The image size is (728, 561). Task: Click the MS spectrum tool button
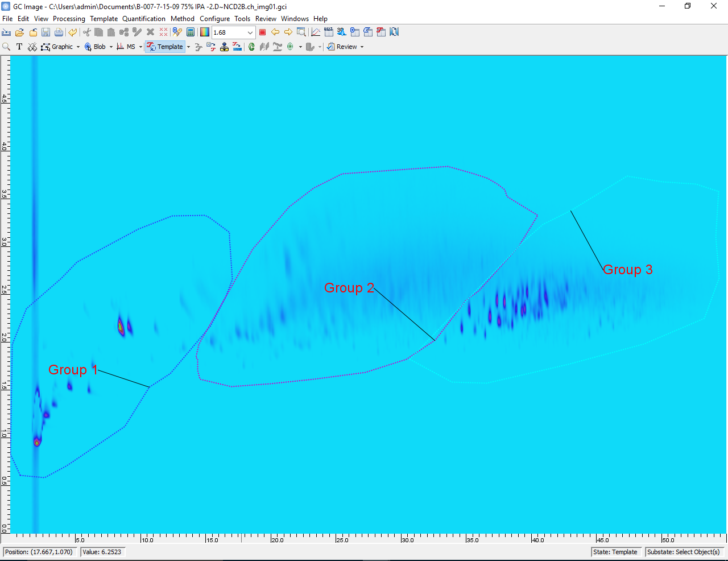tap(126, 47)
